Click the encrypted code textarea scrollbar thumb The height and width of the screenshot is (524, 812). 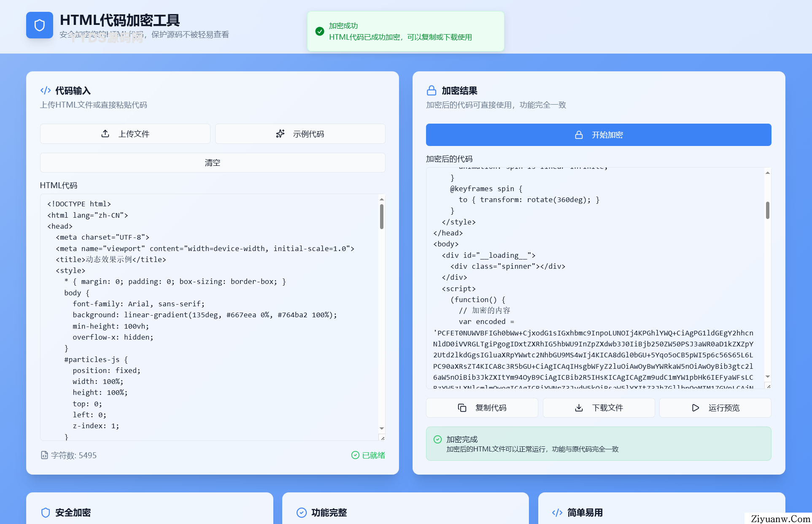tap(768, 210)
